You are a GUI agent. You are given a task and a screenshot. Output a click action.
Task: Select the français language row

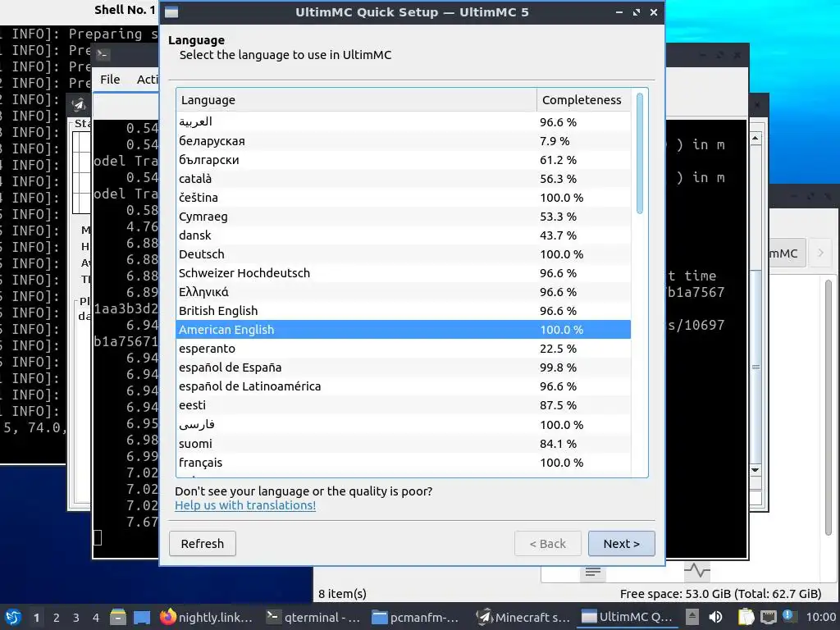pyautogui.click(x=404, y=463)
